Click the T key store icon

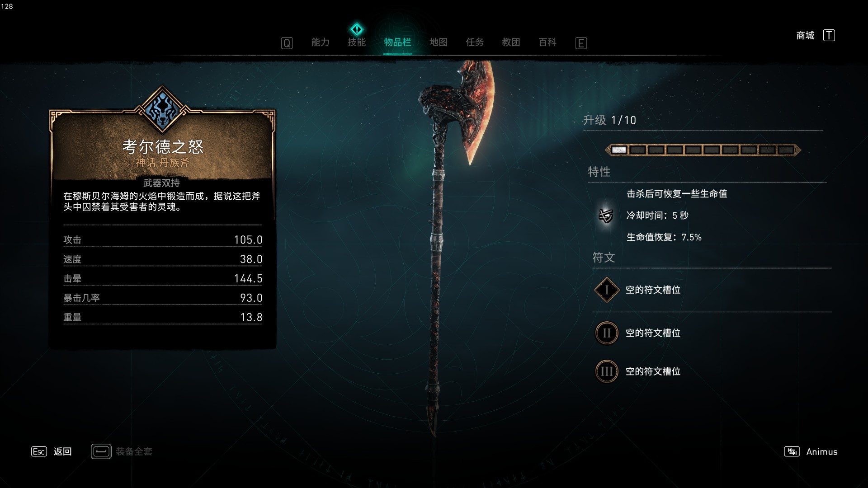pos(829,35)
